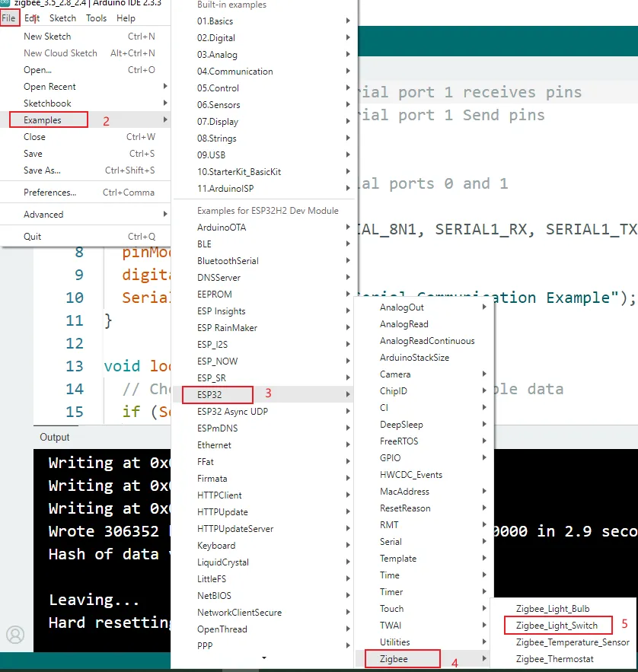This screenshot has height=672, width=638.
Task: Open the 08.Strings examples submenu
Action: click(x=265, y=138)
